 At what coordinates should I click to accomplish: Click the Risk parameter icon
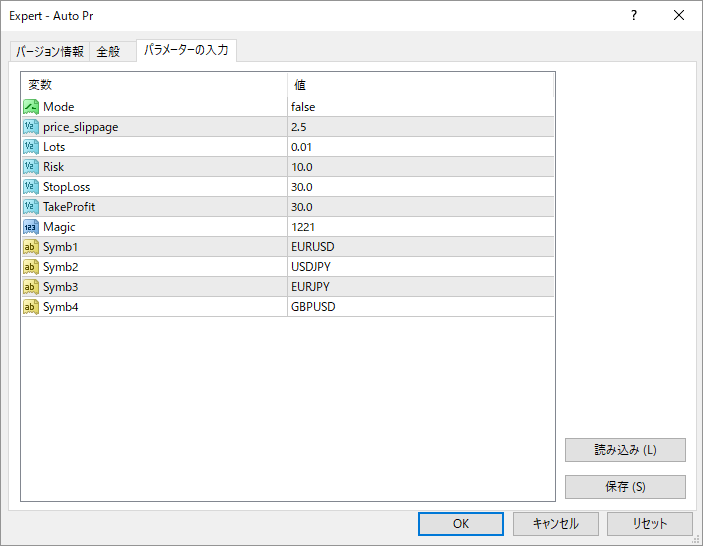(x=31, y=167)
